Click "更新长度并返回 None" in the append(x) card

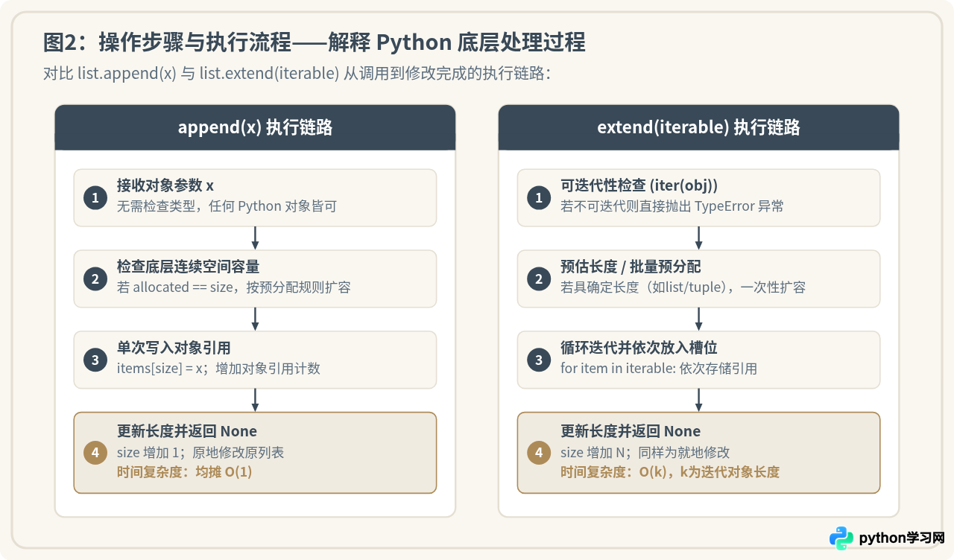pos(187,431)
